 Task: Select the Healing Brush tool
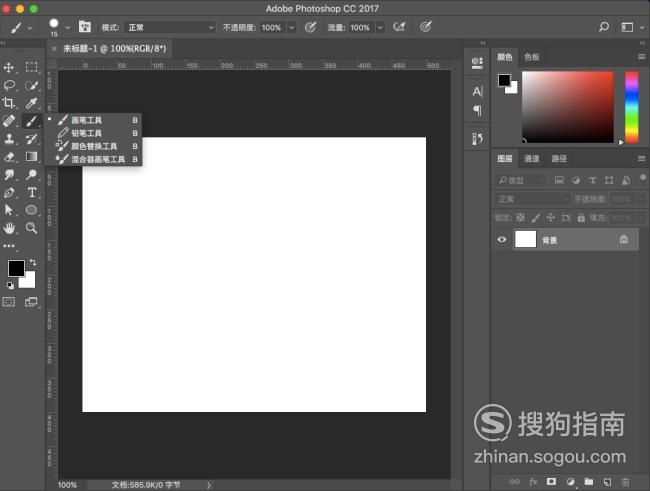pyautogui.click(x=9, y=121)
